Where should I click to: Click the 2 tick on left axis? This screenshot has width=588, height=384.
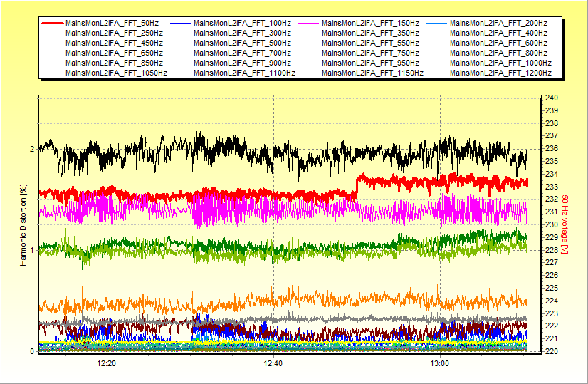[x=31, y=149]
